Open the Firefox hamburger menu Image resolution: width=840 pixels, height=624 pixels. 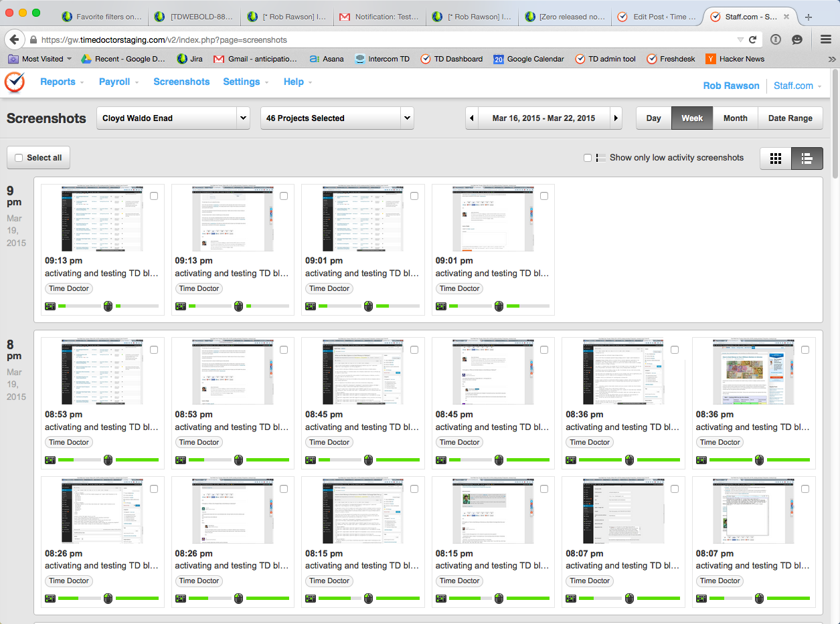[x=825, y=39]
